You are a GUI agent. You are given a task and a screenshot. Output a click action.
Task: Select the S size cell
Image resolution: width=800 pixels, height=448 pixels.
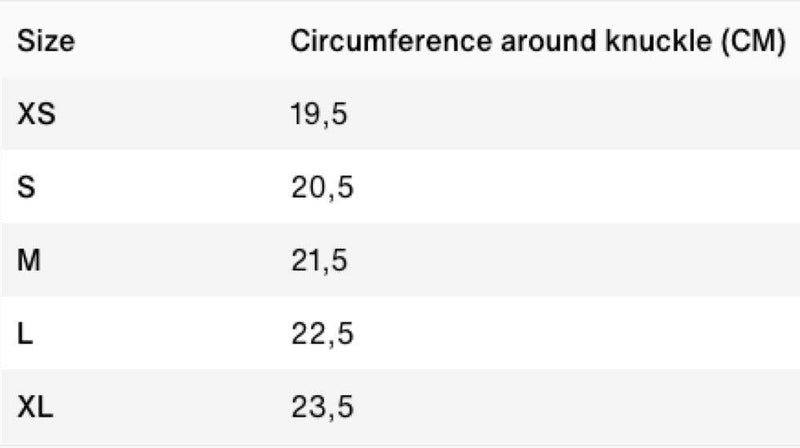coord(27,188)
